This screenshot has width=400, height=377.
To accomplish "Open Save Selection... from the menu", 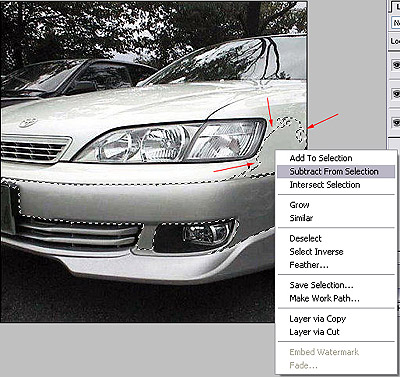I will [336, 285].
